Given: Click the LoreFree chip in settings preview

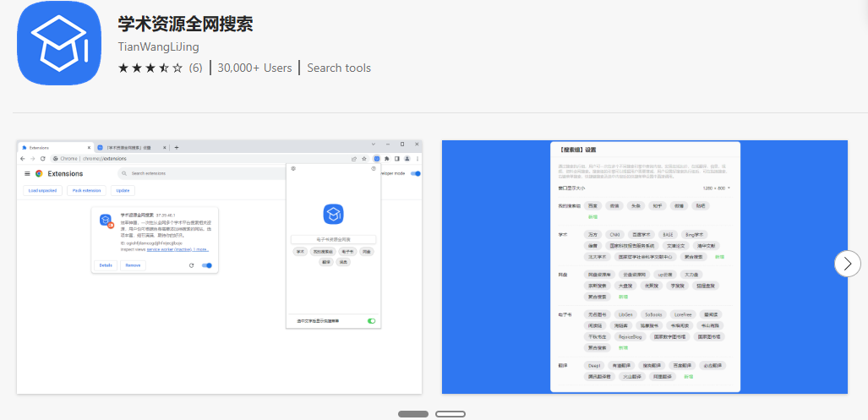Looking at the screenshot, I should tap(684, 314).
